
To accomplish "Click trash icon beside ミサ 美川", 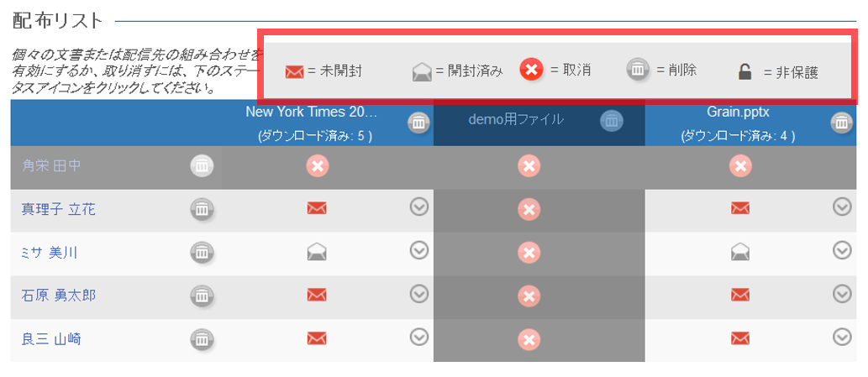I will pos(202,251).
